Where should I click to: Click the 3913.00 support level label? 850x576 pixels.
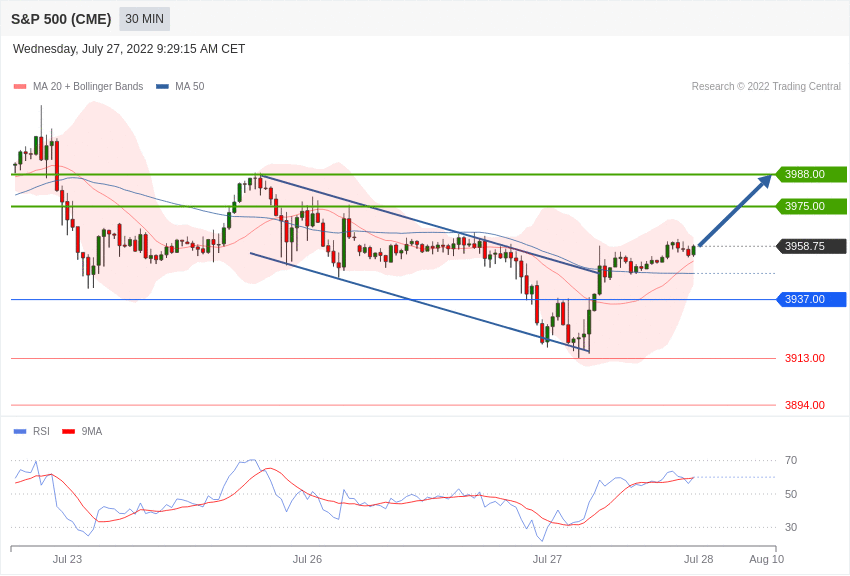804,358
